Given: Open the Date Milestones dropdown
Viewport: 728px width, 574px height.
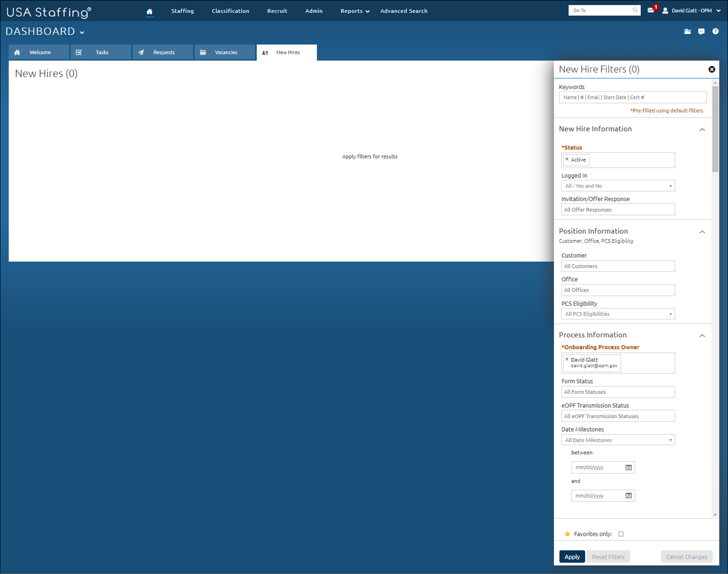Looking at the screenshot, I should coord(618,440).
